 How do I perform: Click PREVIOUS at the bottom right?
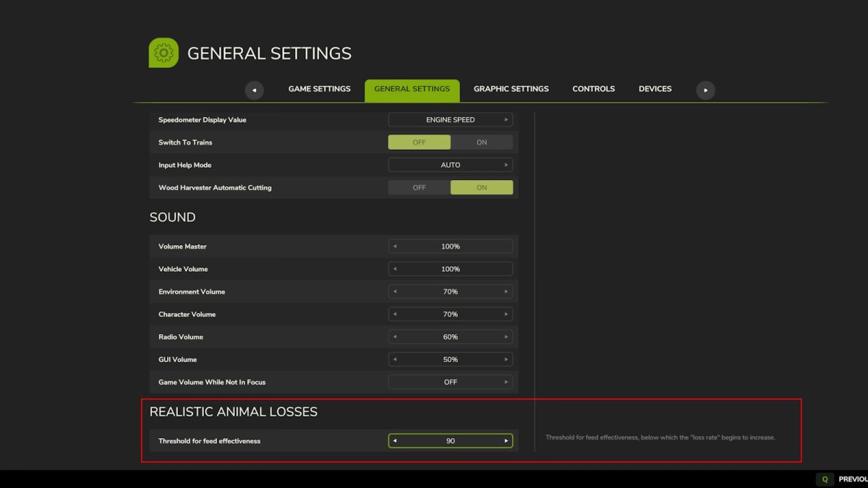pyautogui.click(x=854, y=479)
